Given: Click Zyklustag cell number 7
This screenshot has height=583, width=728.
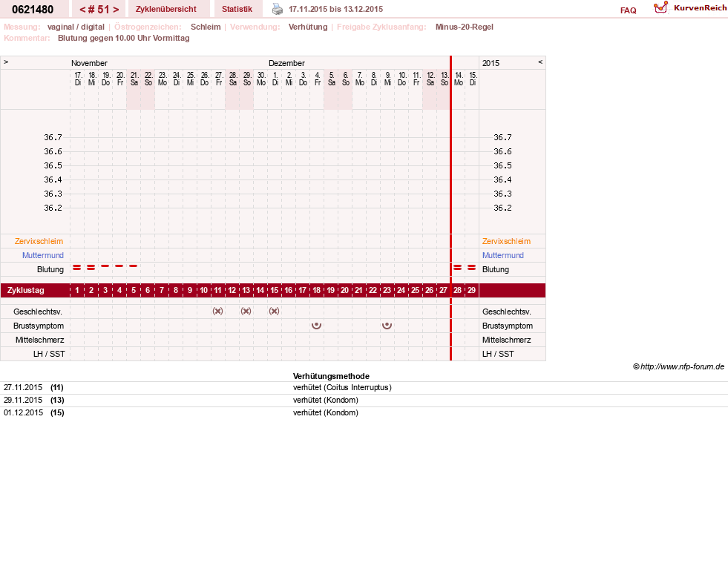Looking at the screenshot, I should (162, 291).
